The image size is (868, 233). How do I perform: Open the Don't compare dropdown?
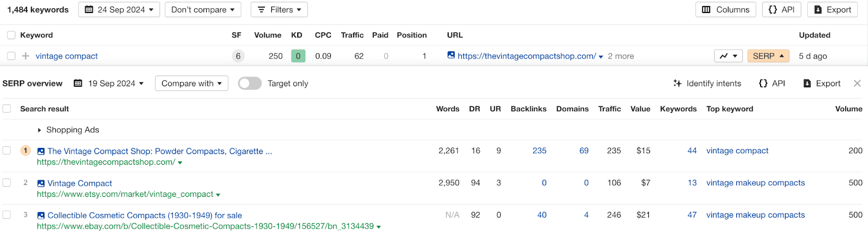pos(203,10)
